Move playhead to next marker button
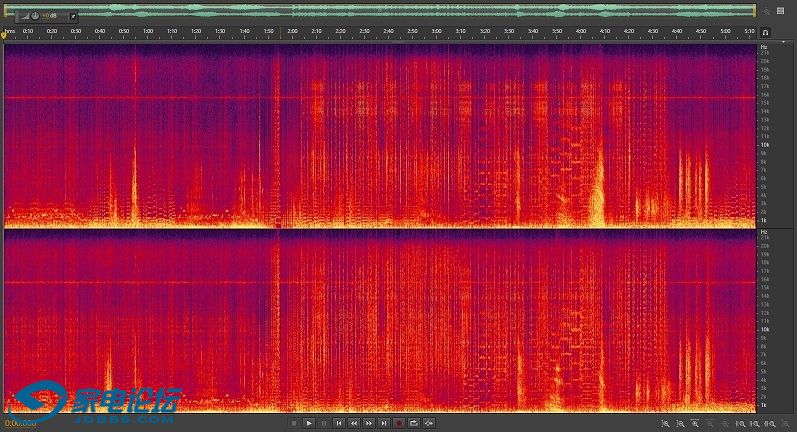Image resolution: width=797 pixels, height=432 pixels. [x=384, y=423]
